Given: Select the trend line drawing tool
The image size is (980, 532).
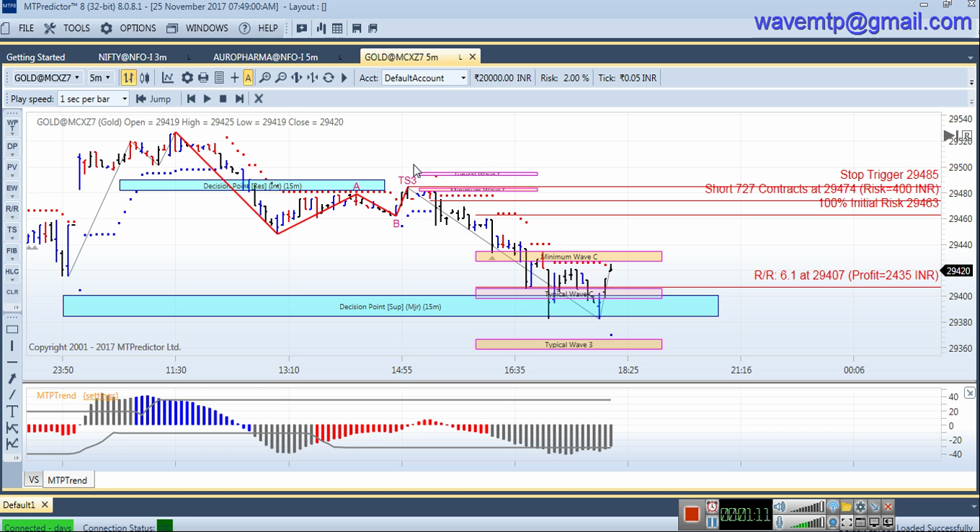Looking at the screenshot, I should [x=12, y=395].
